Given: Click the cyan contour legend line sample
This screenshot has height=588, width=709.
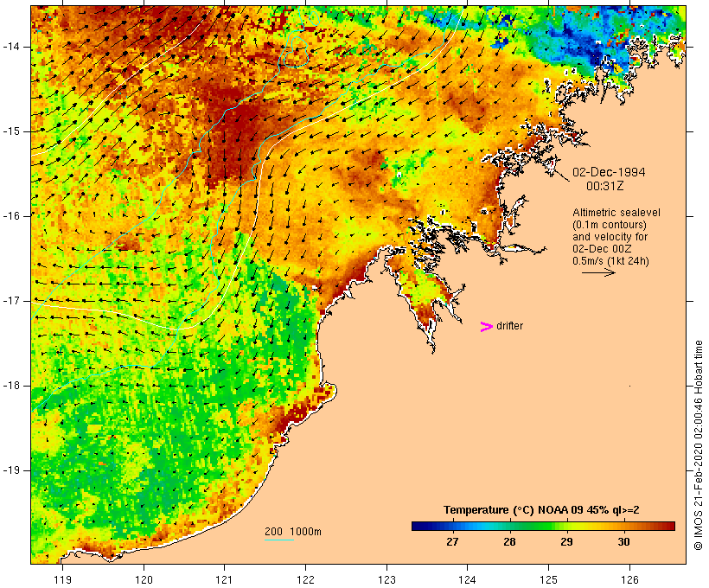Looking at the screenshot, I should [x=279, y=540].
